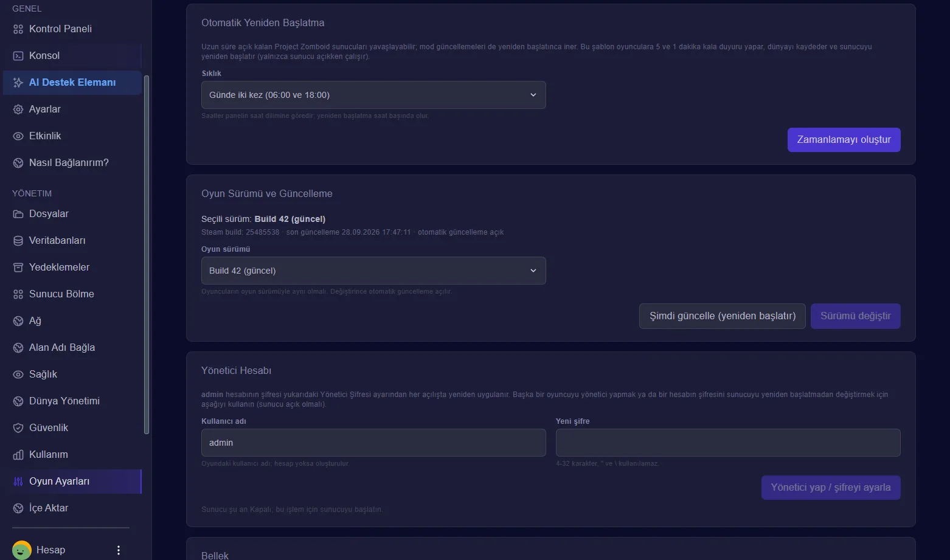Click the Veritabanları database icon
Image resolution: width=950 pixels, height=560 pixels.
pos(18,241)
